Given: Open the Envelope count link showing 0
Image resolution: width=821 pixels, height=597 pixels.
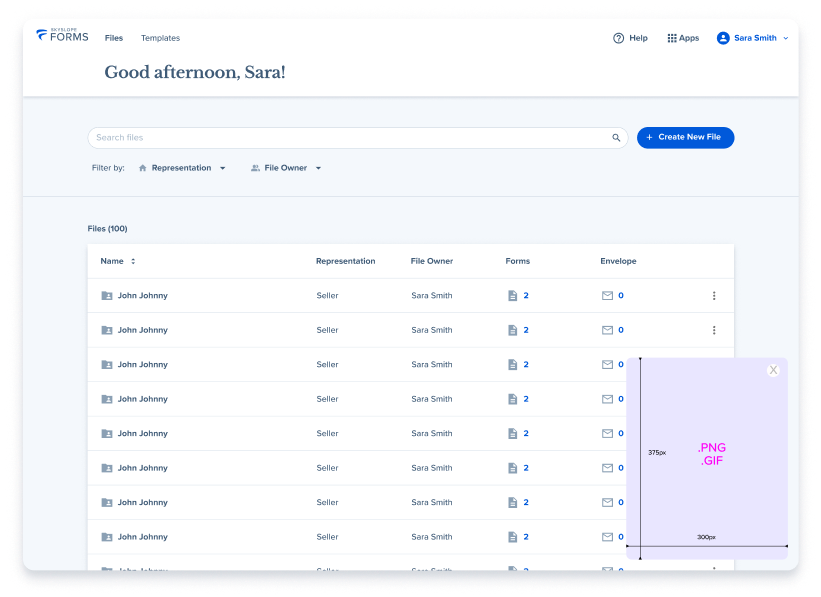Looking at the screenshot, I should pyautogui.click(x=622, y=295).
